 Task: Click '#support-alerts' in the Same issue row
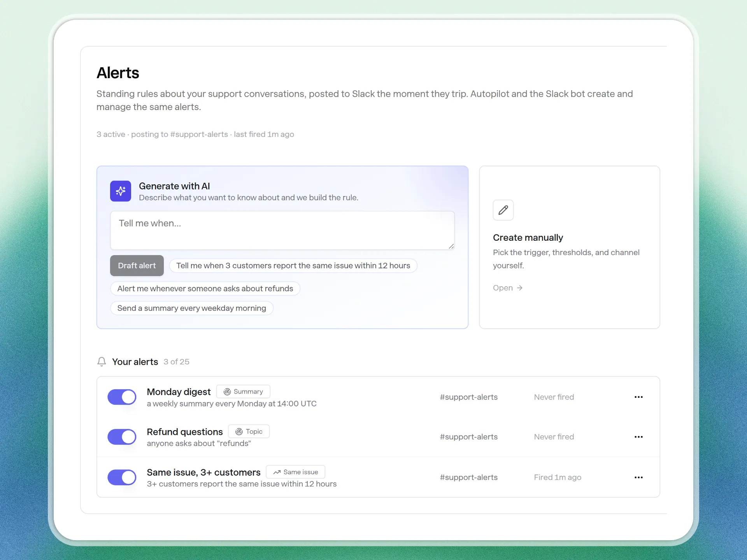[x=469, y=477]
